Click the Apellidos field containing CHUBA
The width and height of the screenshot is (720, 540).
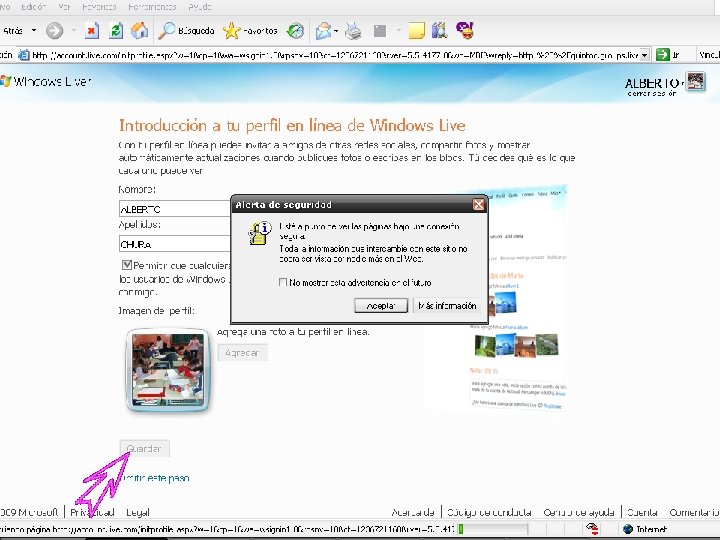tap(175, 244)
